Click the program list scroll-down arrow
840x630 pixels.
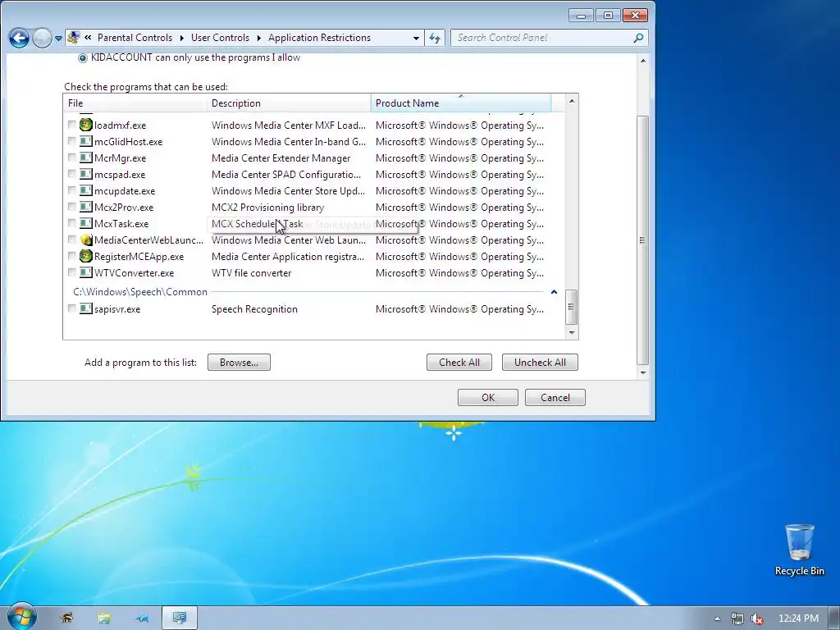(571, 333)
